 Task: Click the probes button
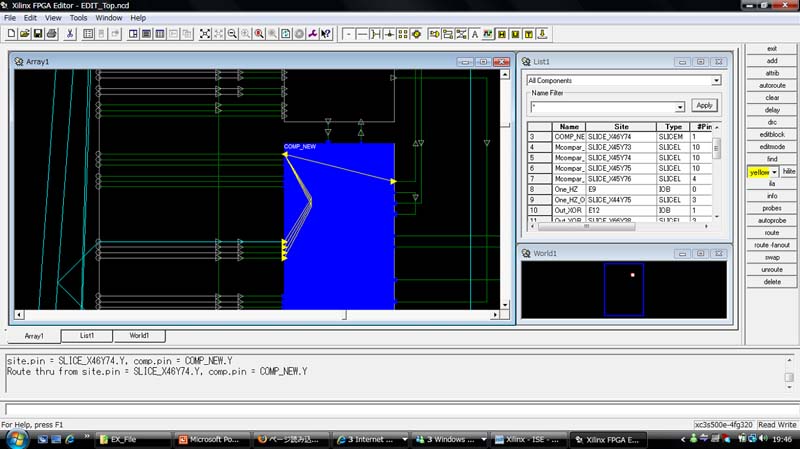pyautogui.click(x=771, y=208)
